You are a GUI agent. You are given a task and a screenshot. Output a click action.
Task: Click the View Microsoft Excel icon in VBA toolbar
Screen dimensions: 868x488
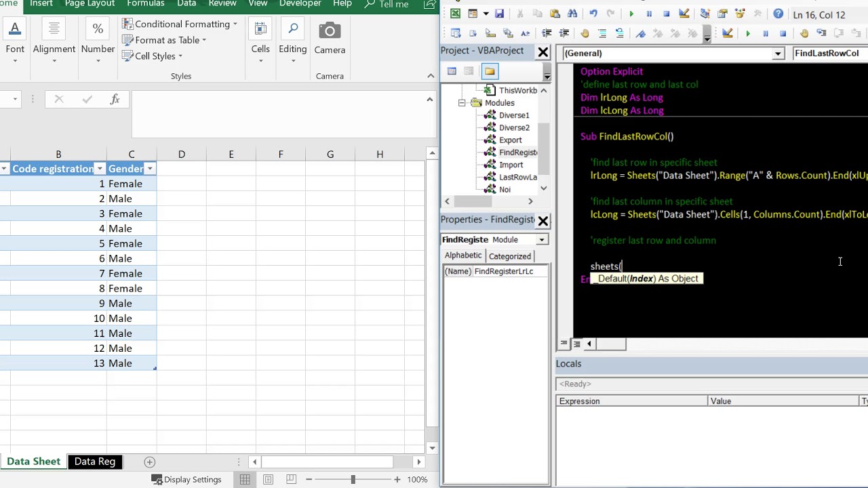456,14
